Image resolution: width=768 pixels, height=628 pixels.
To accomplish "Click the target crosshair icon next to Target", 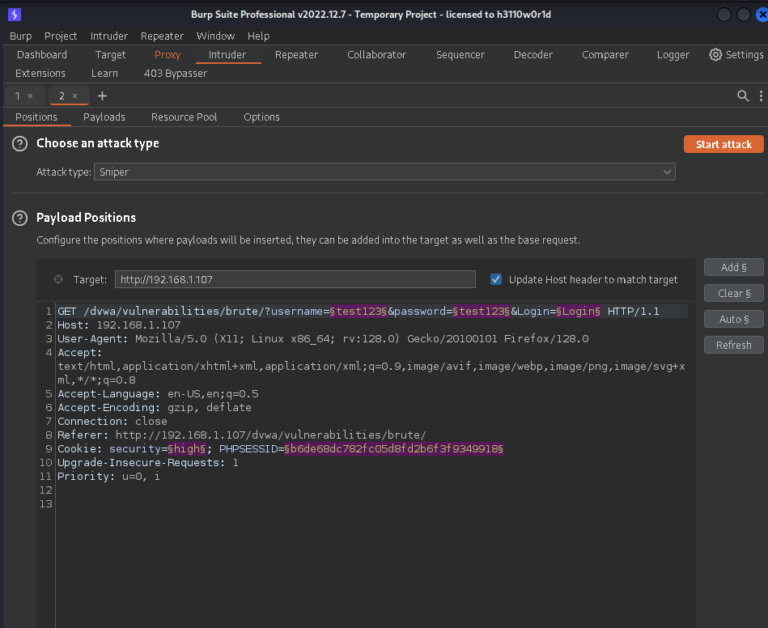I will [58, 279].
